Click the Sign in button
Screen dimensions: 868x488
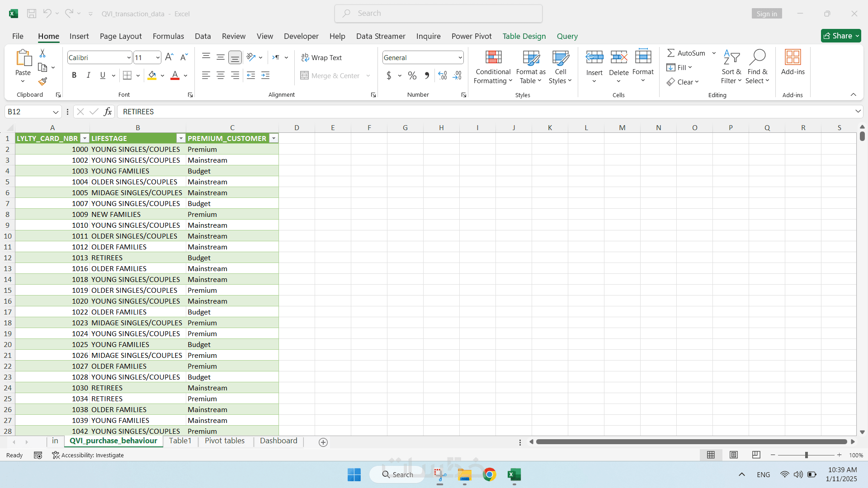click(x=766, y=14)
